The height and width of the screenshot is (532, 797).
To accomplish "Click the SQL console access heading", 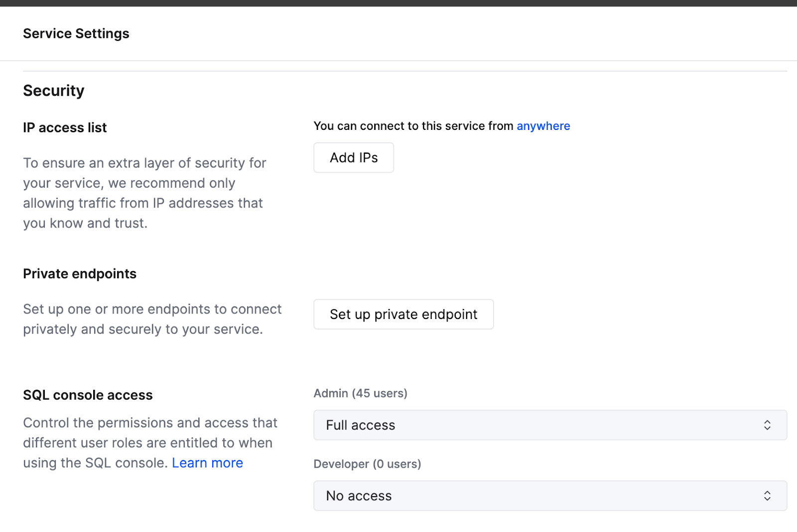I will [88, 395].
